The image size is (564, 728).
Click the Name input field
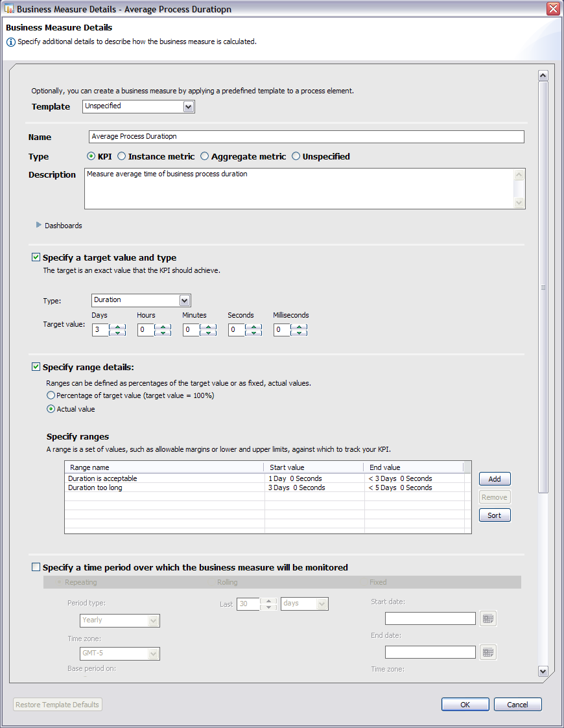[x=307, y=137]
